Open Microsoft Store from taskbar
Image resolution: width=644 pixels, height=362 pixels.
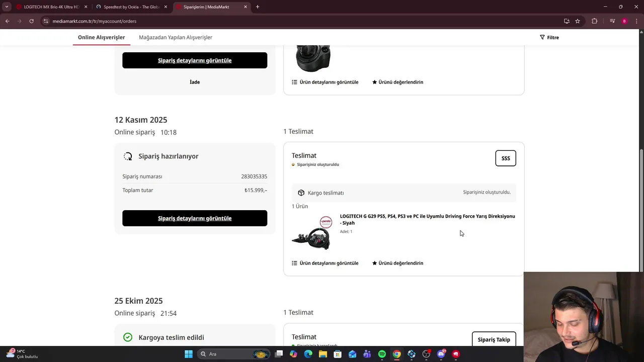click(338, 354)
